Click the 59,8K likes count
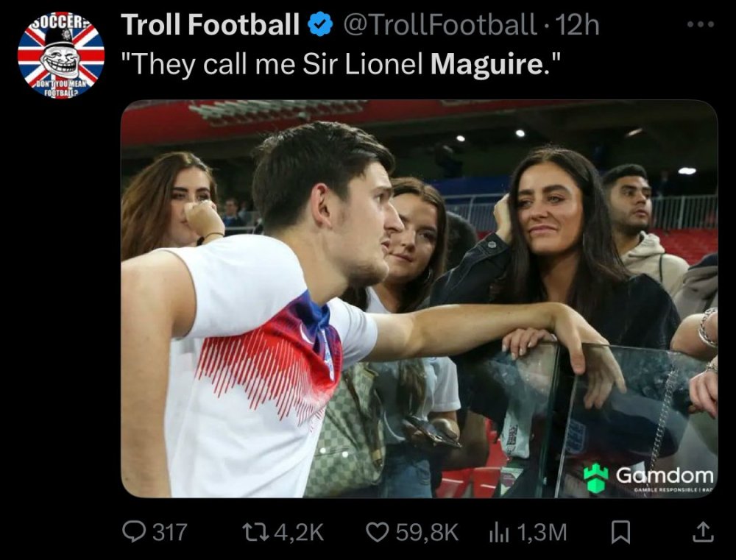This screenshot has width=736, height=560. [427, 531]
